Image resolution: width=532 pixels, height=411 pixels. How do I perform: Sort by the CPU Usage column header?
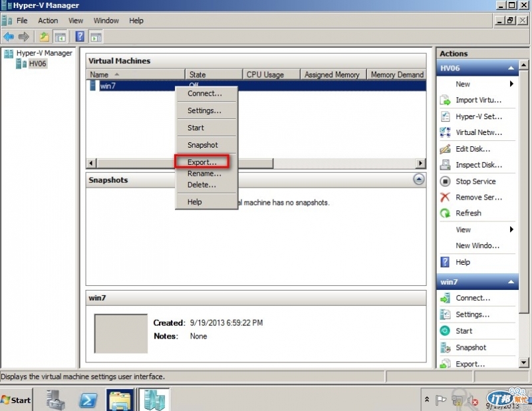(271, 74)
